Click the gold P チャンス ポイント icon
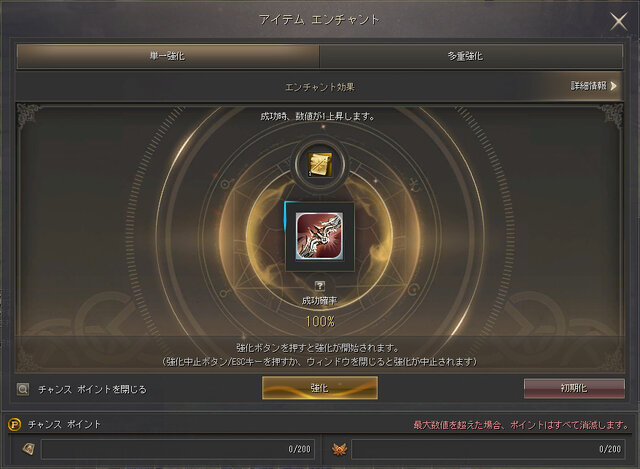This screenshot has height=469, width=640. pos(15,425)
